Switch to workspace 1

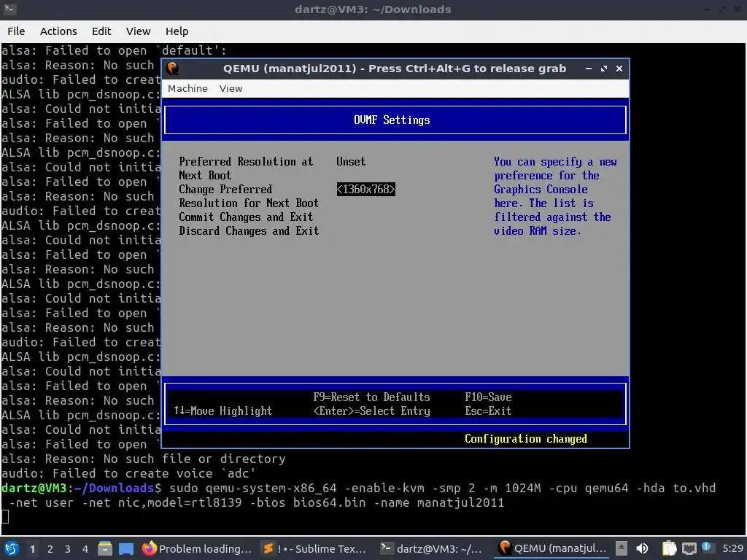(32, 549)
